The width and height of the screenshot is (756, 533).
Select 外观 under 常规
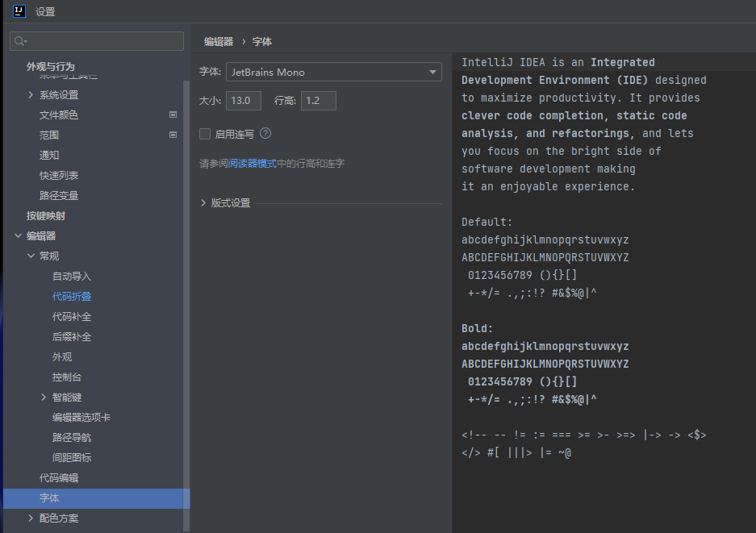click(x=62, y=357)
